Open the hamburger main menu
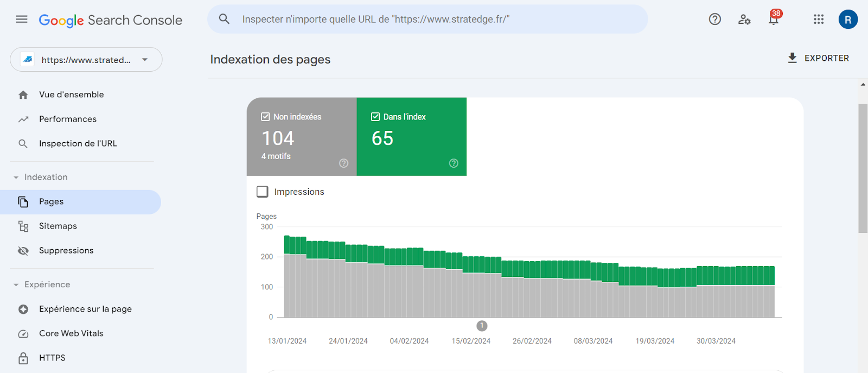Viewport: 868px width, 373px height. point(22,20)
